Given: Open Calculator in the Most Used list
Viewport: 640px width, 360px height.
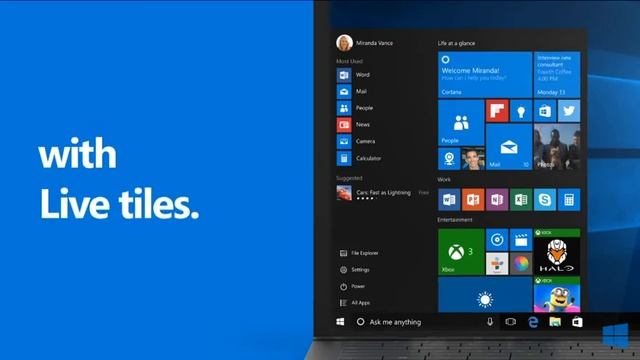Looking at the screenshot, I should point(359,158).
